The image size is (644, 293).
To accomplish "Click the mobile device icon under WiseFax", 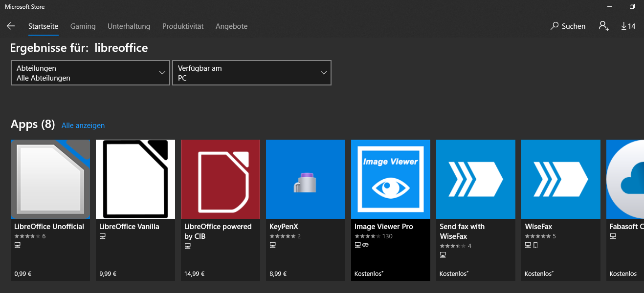I will [x=535, y=245].
